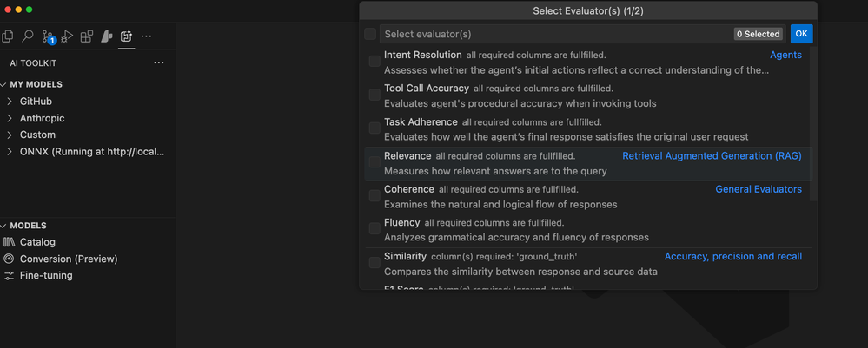Open Conversion (Preview) item
Image resolution: width=868 pixels, height=348 pixels.
point(69,259)
